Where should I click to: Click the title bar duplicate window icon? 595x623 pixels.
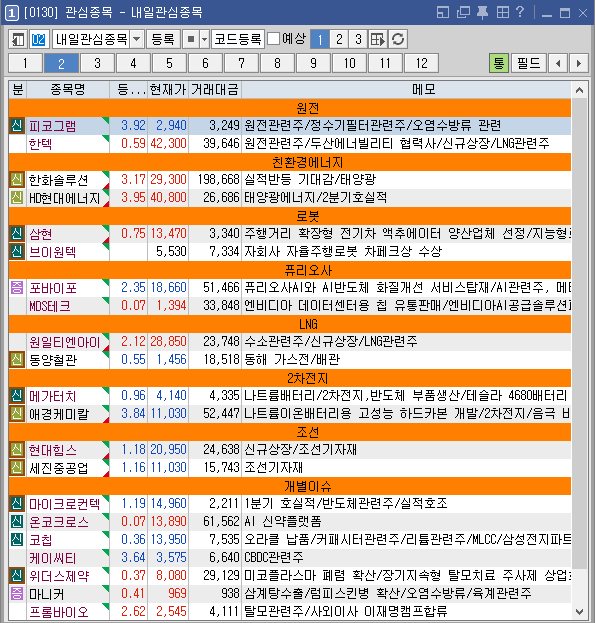point(463,12)
